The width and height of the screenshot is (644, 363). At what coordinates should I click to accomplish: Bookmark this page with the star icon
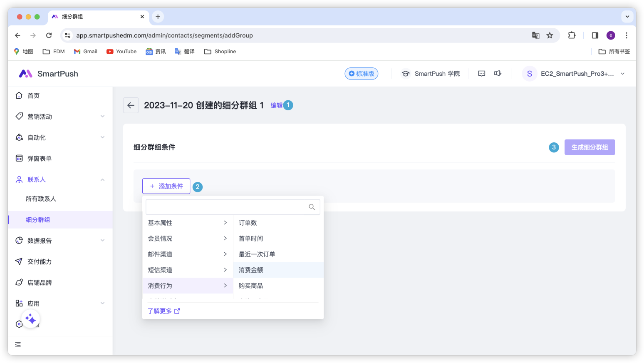[x=550, y=35]
